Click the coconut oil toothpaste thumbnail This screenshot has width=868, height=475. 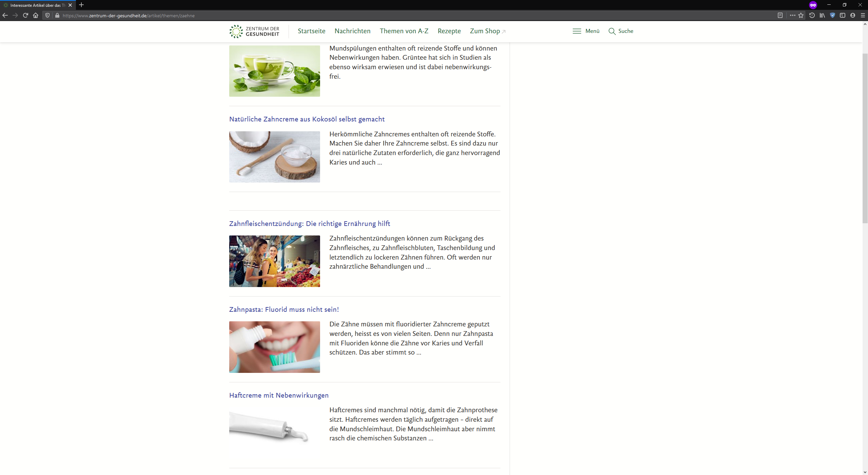coord(274,156)
